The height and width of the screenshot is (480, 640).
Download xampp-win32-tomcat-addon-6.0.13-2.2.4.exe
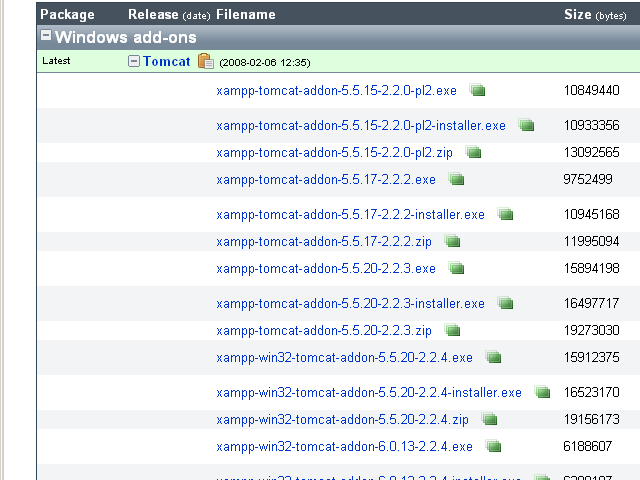click(x=344, y=447)
